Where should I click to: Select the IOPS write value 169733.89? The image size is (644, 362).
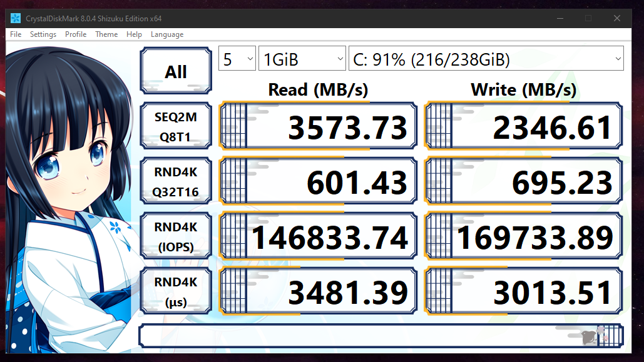[524, 236]
